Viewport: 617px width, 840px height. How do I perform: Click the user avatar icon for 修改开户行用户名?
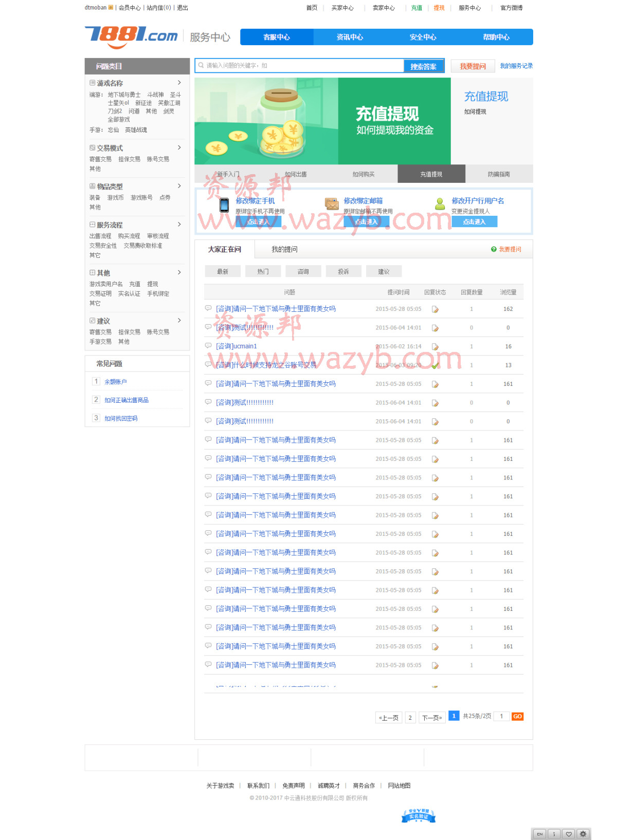440,204
